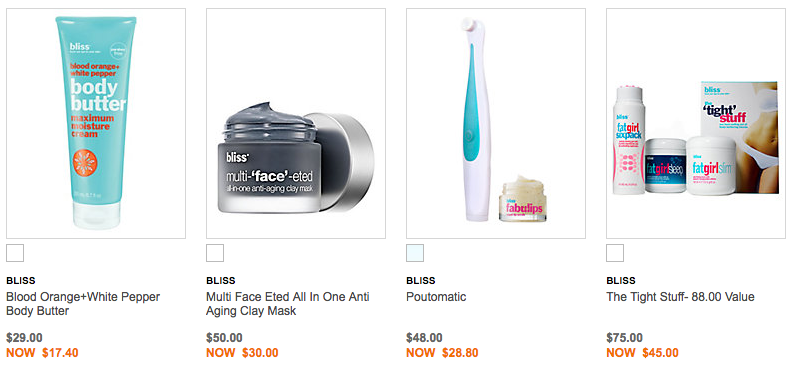The height and width of the screenshot is (379, 789).
Task: Click the NOW $28.80 sale price
Action: tap(442, 353)
